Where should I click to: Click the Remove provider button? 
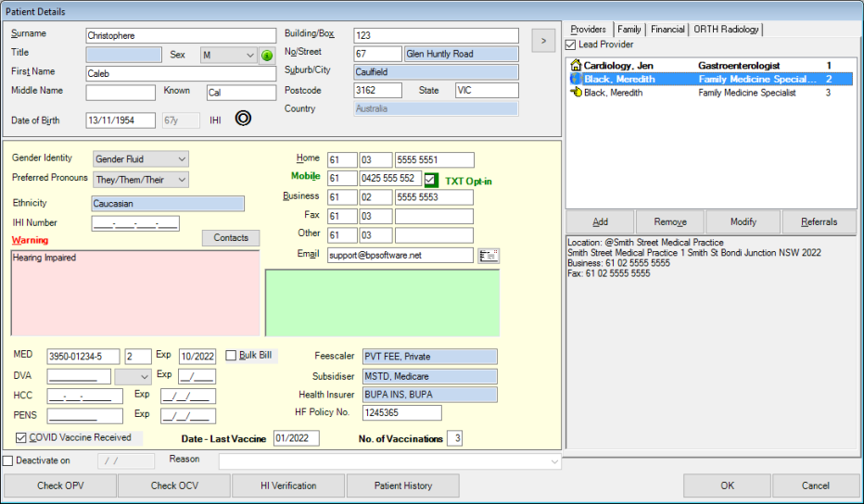pos(670,222)
